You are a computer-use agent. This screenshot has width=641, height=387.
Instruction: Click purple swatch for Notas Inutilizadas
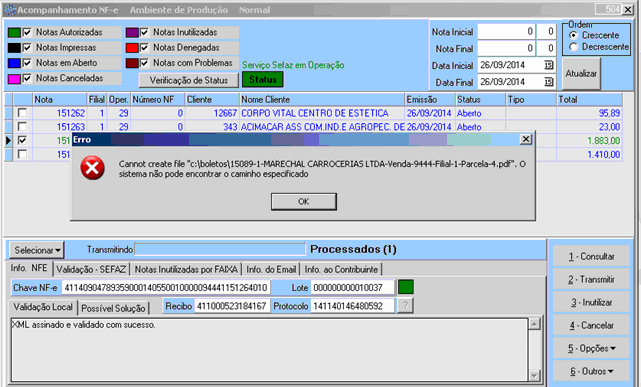[x=132, y=33]
